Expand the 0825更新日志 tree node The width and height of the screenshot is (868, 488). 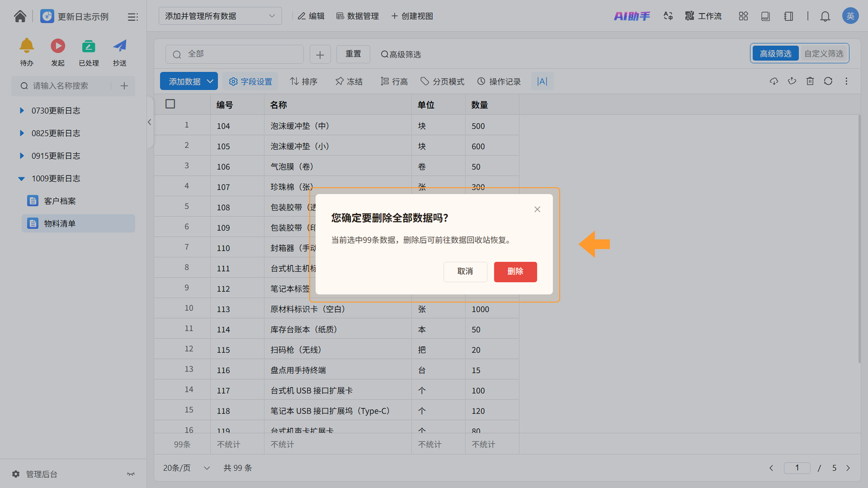tap(22, 133)
